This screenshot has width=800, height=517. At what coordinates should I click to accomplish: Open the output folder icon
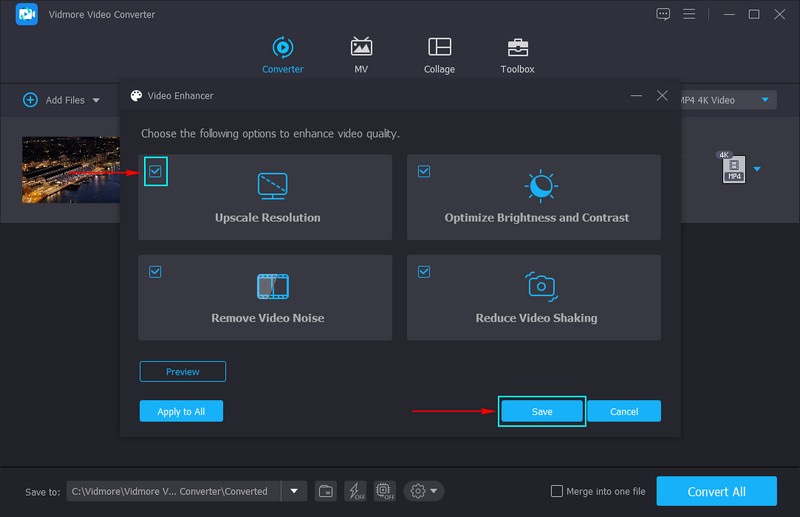pyautogui.click(x=326, y=491)
